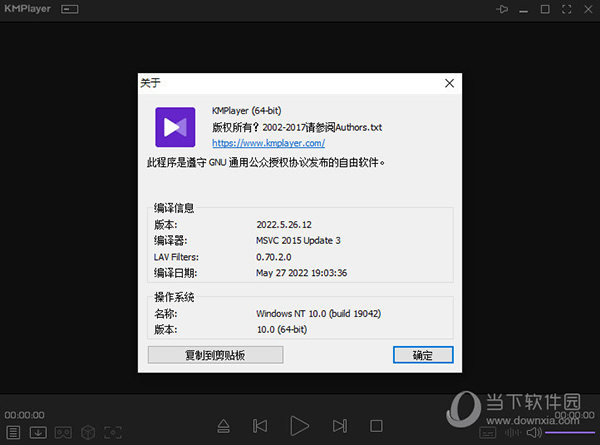Skip to the previous track
The image size is (600, 445).
260,426
